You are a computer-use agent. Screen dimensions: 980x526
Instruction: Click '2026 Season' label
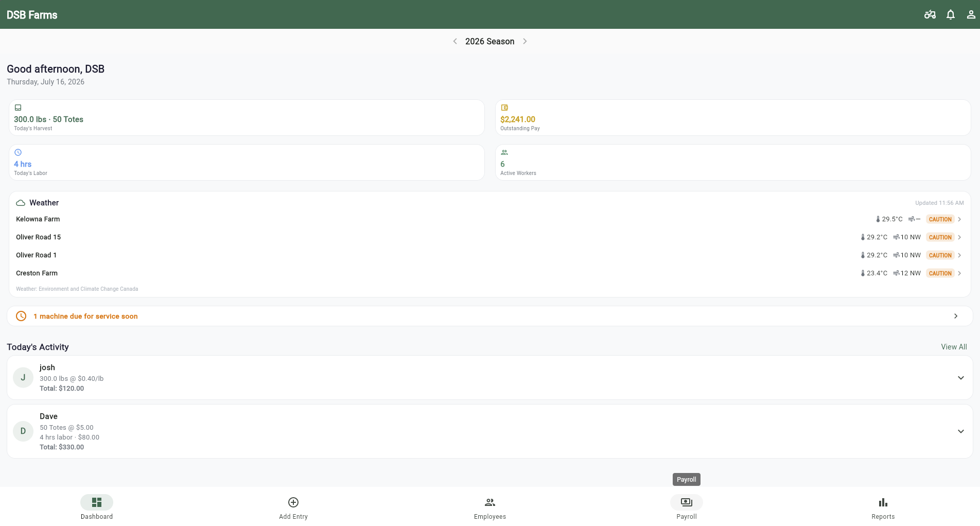pyautogui.click(x=490, y=41)
